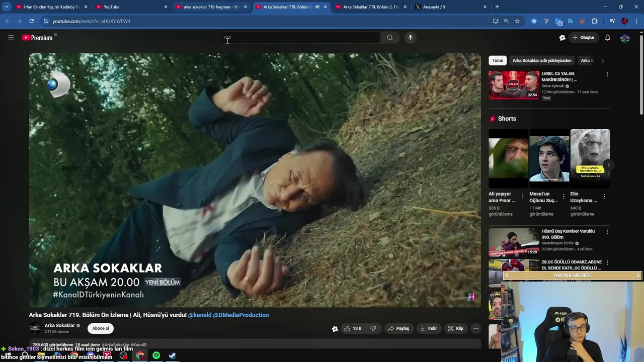Like the video with thumbs up 13 B
This screenshot has height=362, width=644.
pyautogui.click(x=353, y=328)
